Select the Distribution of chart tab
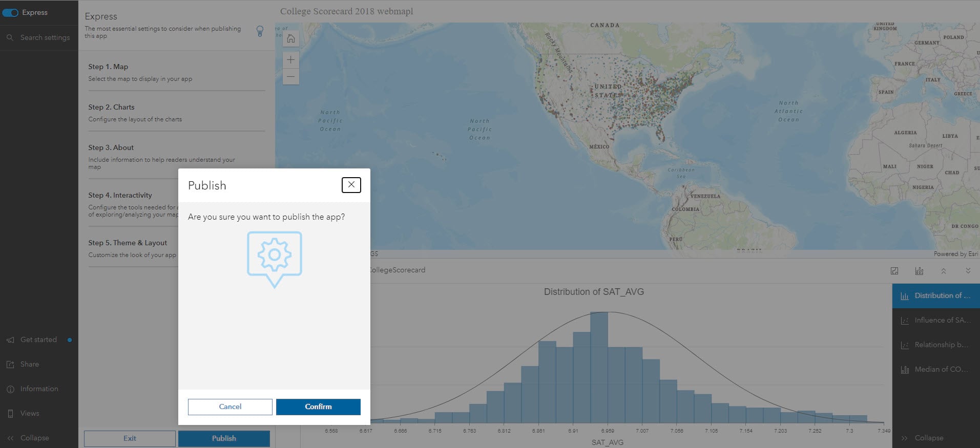The image size is (980, 448). tap(936, 295)
